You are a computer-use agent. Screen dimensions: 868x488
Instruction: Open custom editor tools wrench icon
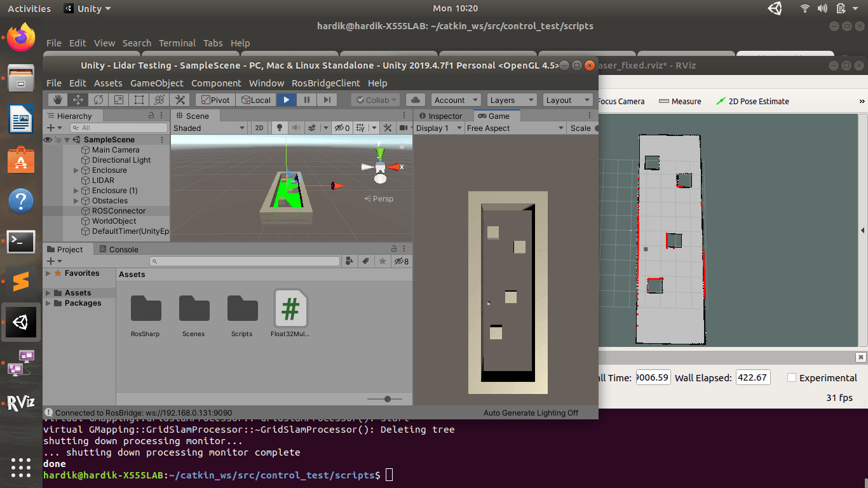tap(180, 100)
